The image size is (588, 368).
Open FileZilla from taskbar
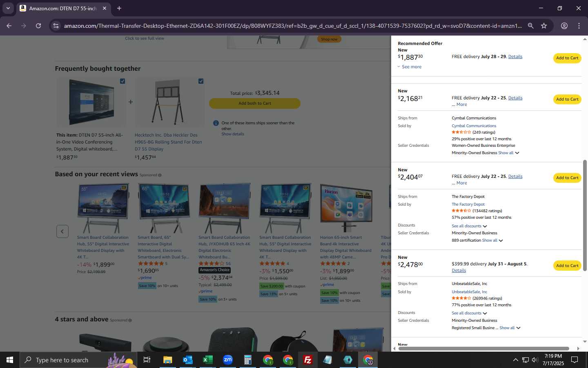307,360
